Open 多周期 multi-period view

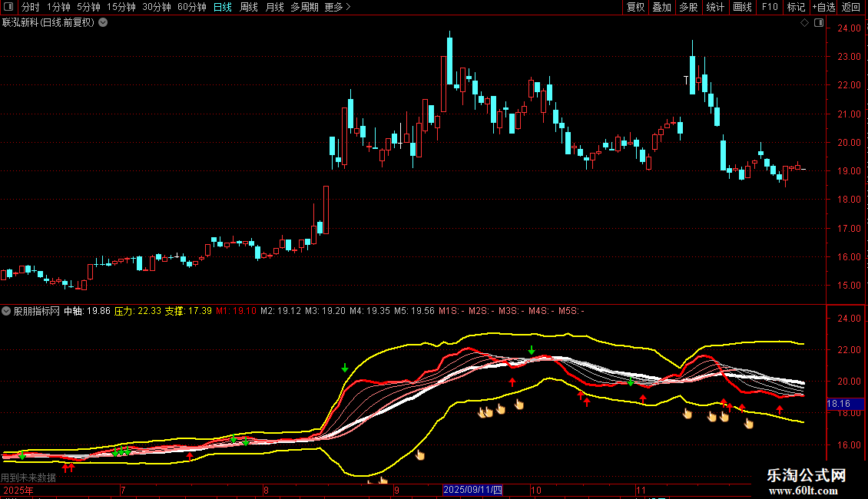click(x=304, y=7)
